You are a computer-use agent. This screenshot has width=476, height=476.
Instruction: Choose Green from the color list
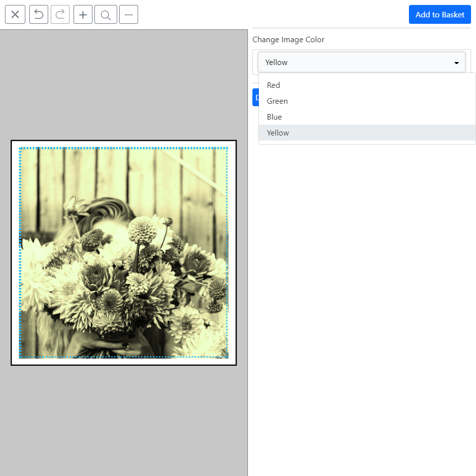click(x=367, y=101)
